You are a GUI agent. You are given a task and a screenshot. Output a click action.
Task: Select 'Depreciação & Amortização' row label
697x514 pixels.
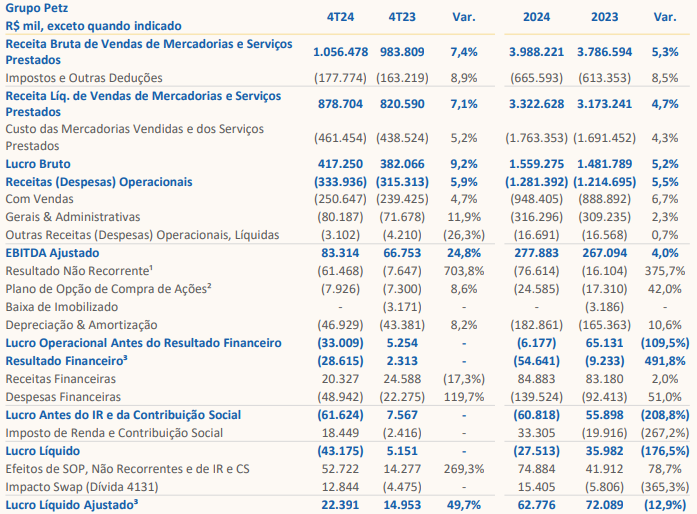point(81,325)
